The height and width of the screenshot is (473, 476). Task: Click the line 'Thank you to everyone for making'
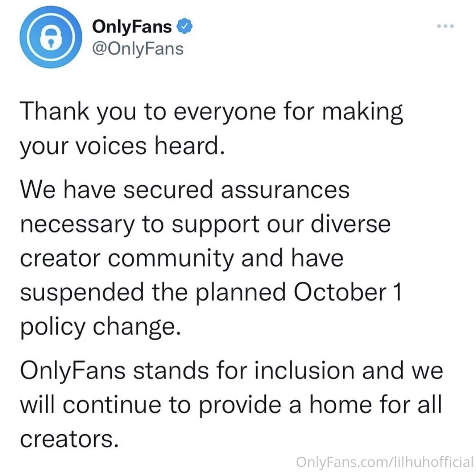point(210,113)
